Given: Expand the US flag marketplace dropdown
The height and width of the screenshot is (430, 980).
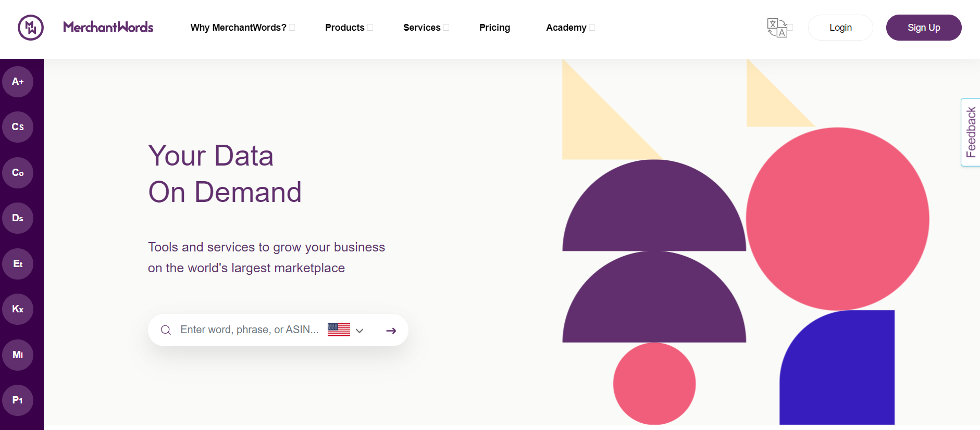Looking at the screenshot, I should pos(345,330).
